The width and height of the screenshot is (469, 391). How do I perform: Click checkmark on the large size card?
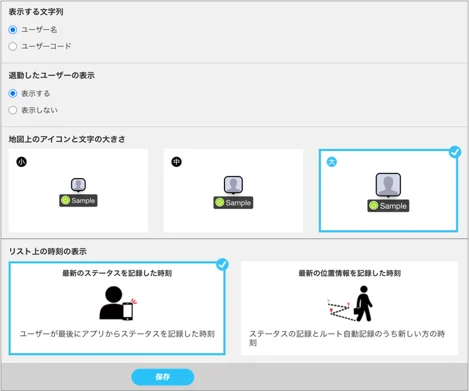[455, 152]
